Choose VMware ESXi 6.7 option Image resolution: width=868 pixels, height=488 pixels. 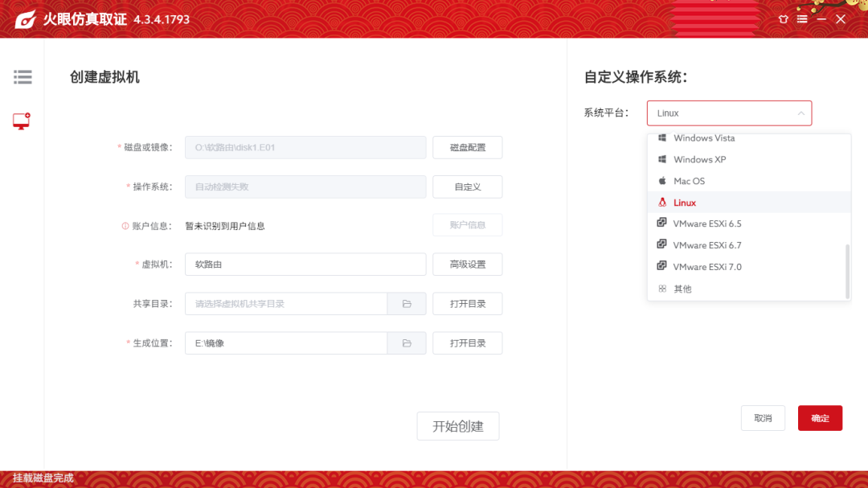749,245
